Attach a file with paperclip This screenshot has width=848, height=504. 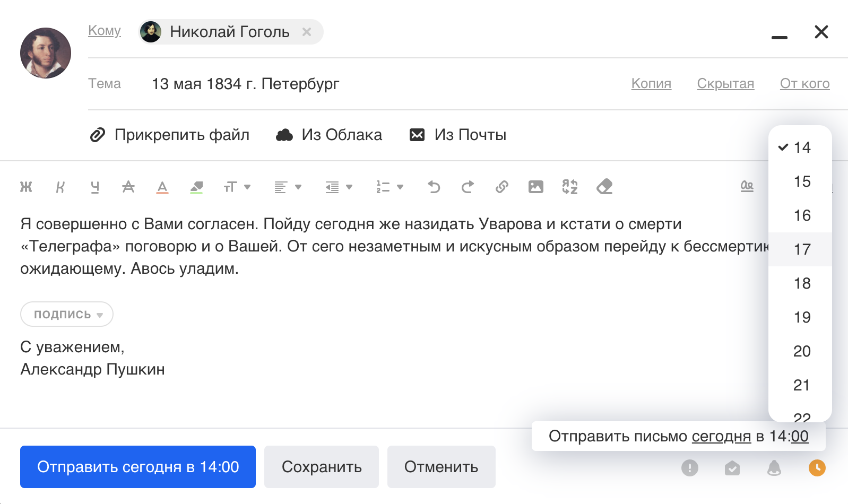[169, 135]
